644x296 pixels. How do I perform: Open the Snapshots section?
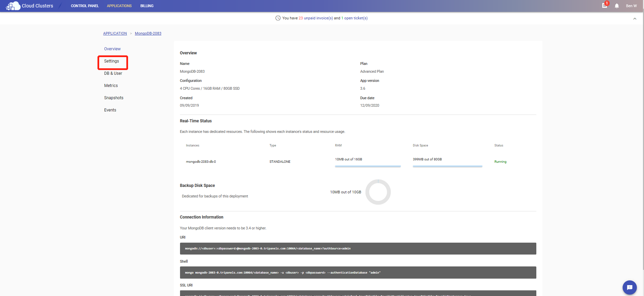[x=114, y=98]
